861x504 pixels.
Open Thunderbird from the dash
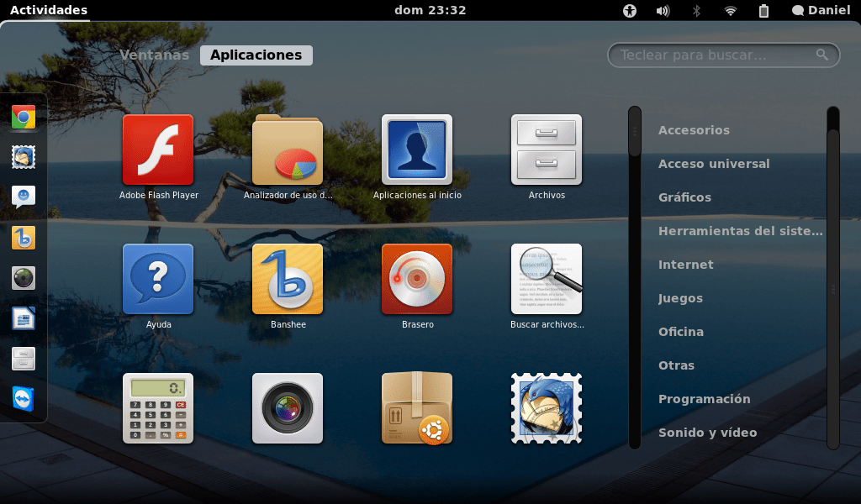pyautogui.click(x=24, y=157)
